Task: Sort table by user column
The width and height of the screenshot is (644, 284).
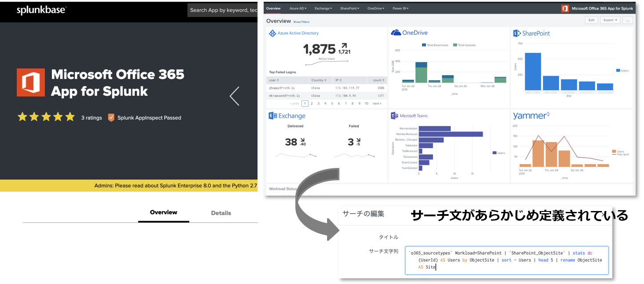Action: click(274, 80)
